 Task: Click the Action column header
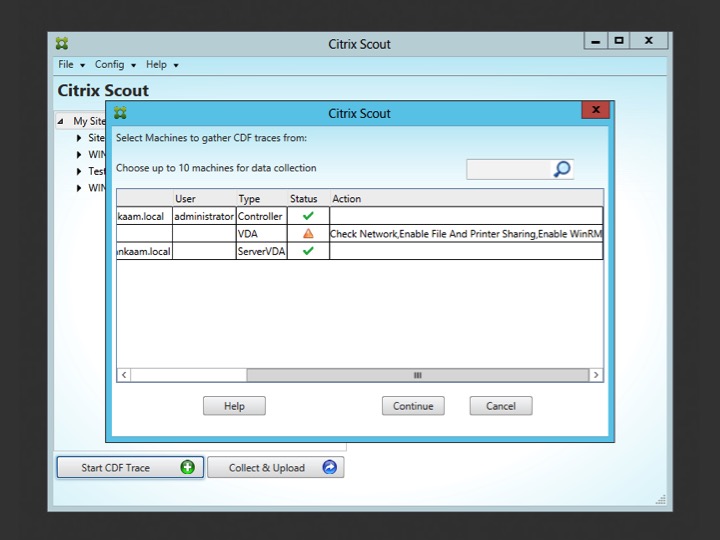tap(467, 199)
